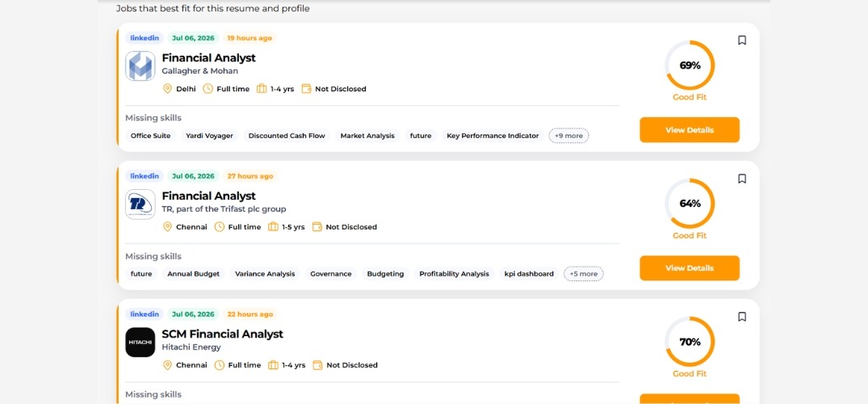Click the '27 hours ago' tag
868x404 pixels.
(250, 176)
